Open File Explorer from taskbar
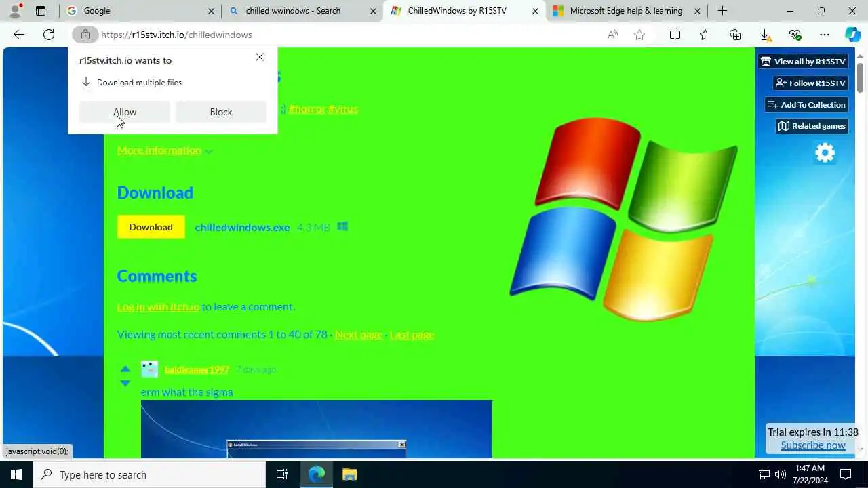This screenshot has height=488, width=868. coord(349,474)
